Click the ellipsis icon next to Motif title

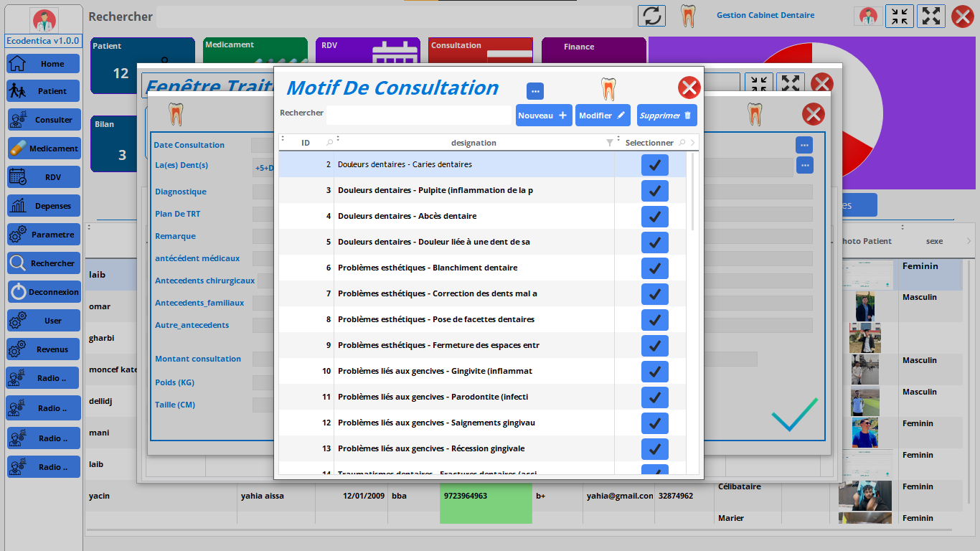click(x=534, y=91)
